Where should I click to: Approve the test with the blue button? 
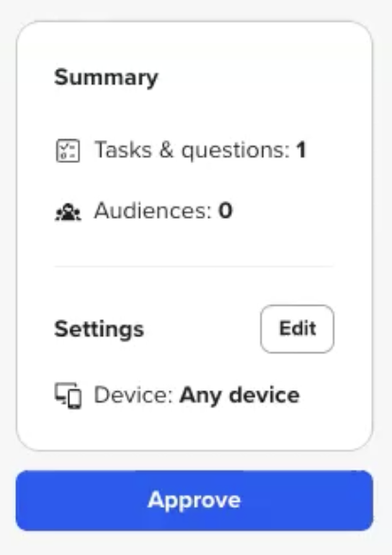pyautogui.click(x=194, y=500)
